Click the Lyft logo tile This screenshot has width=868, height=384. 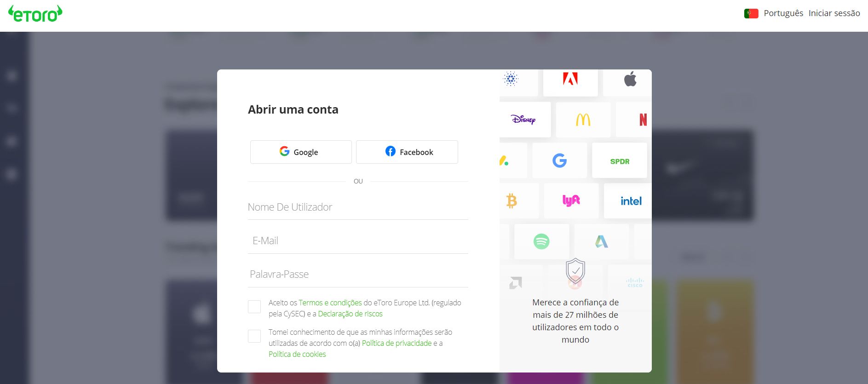pyautogui.click(x=571, y=201)
